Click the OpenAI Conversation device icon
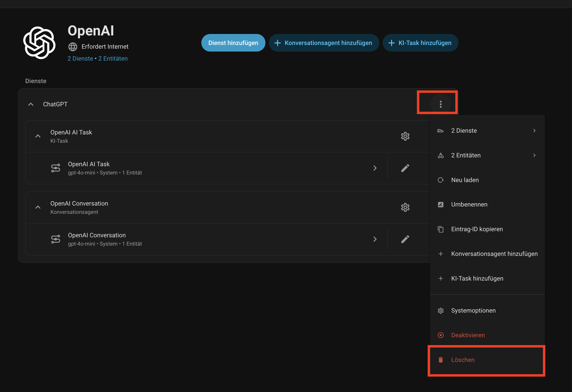 point(56,239)
